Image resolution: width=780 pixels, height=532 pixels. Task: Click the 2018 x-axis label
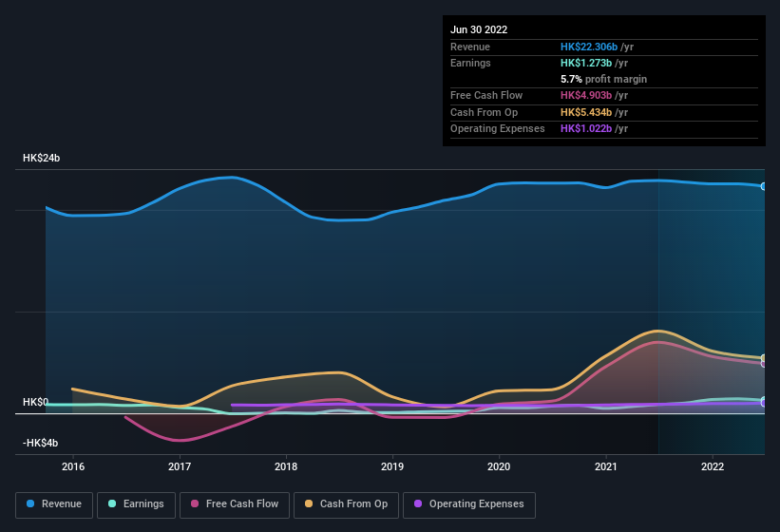(286, 466)
